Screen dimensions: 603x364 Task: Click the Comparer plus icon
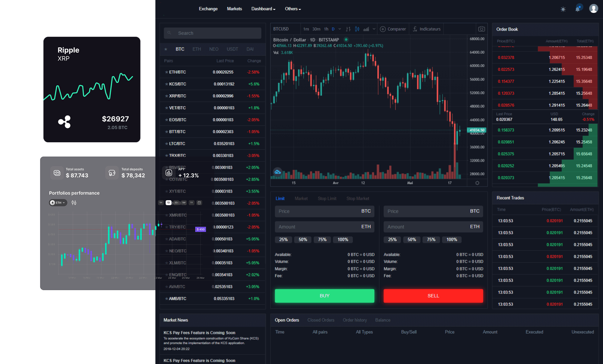[x=383, y=29]
